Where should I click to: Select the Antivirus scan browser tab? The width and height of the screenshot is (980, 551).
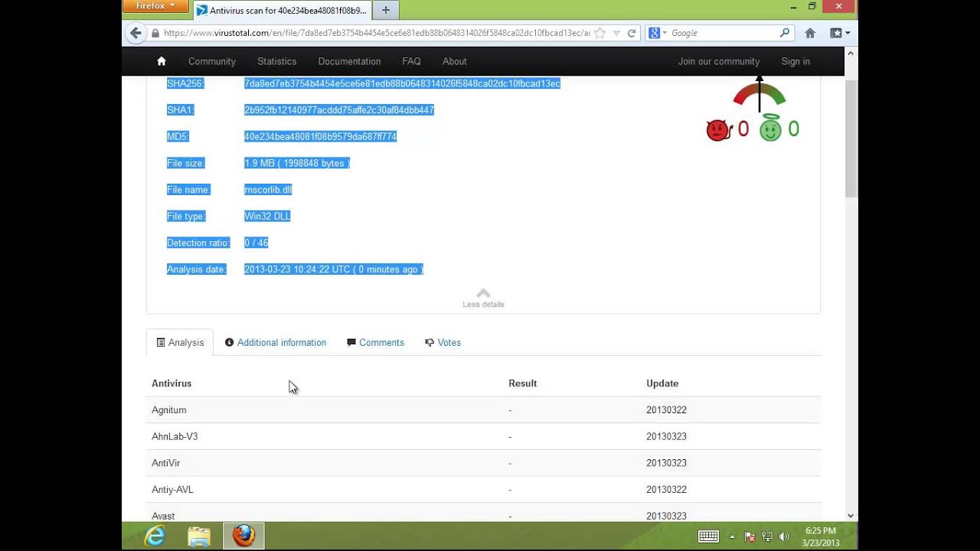coord(281,11)
